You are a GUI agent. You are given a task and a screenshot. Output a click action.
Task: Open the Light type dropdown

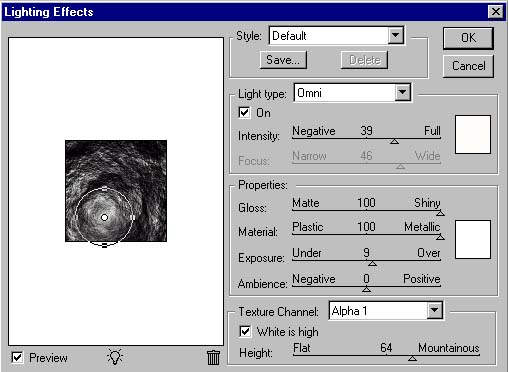click(403, 92)
